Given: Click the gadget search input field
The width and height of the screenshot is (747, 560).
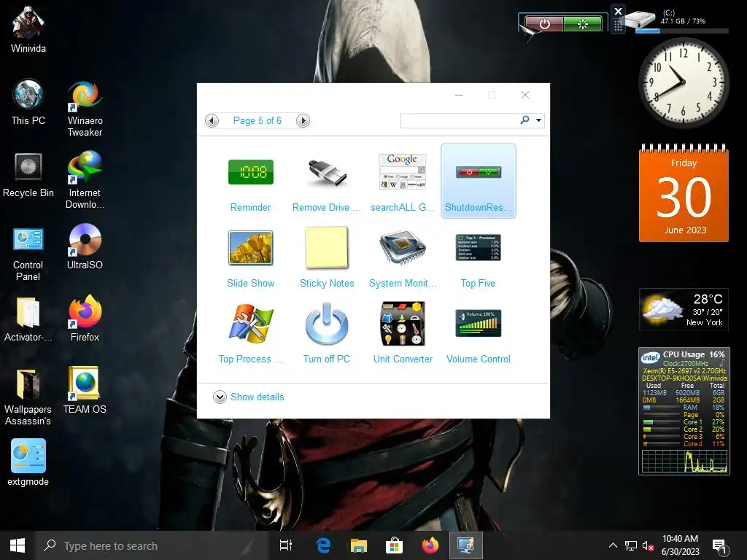Looking at the screenshot, I should [x=460, y=120].
